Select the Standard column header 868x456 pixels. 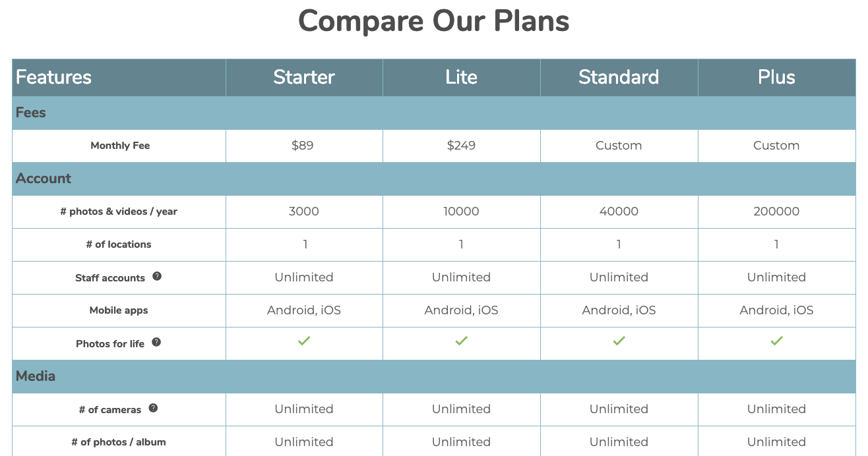[x=619, y=77]
